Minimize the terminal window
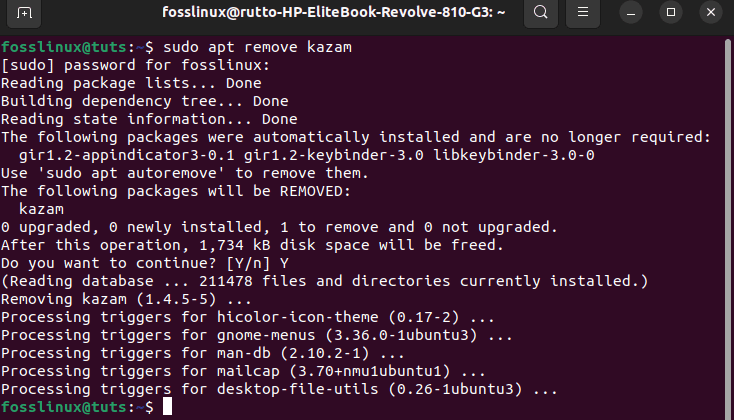734x420 pixels. coord(631,13)
